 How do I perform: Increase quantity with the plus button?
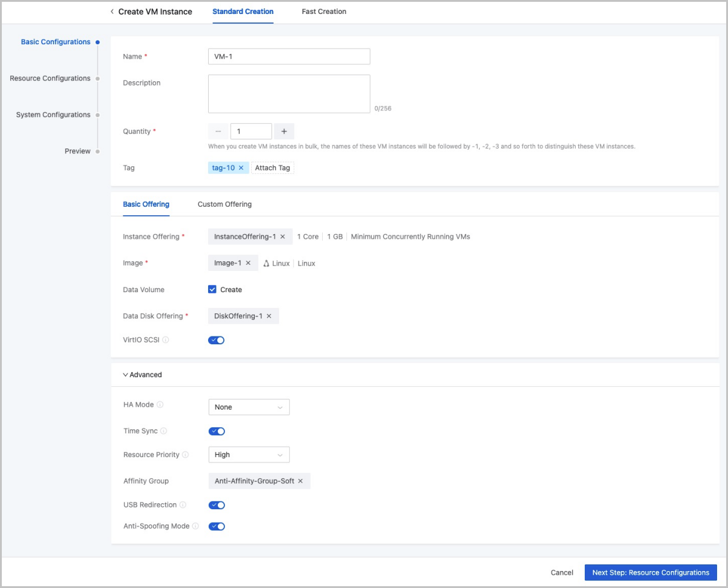point(284,132)
